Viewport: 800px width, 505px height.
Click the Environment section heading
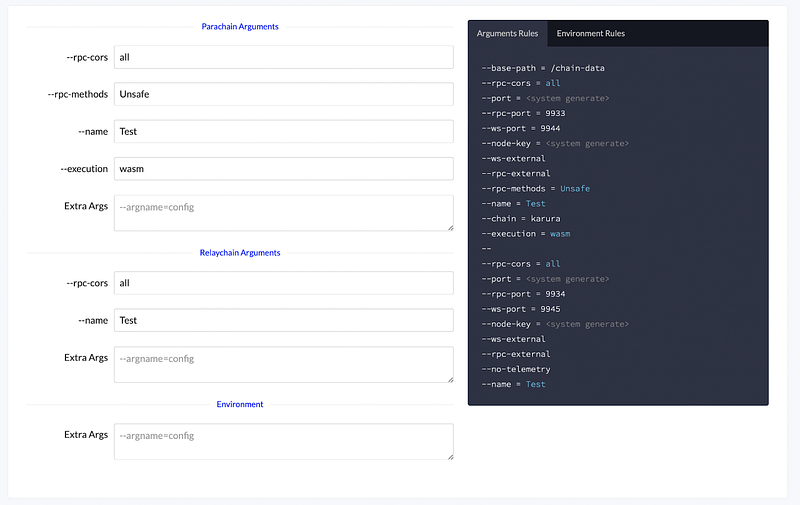click(x=240, y=404)
